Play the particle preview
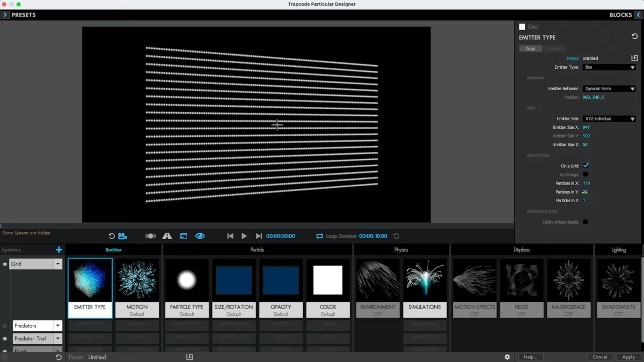The width and height of the screenshot is (644, 362). click(x=244, y=236)
